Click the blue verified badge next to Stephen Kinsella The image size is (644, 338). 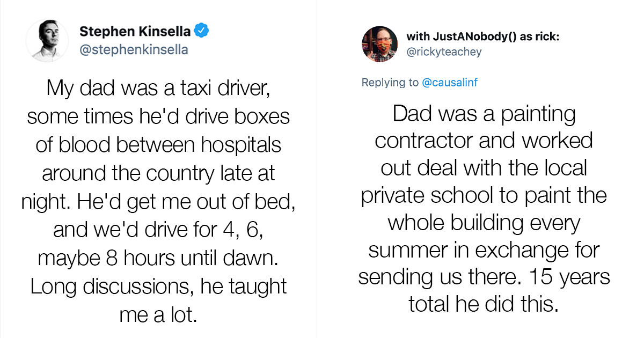tap(201, 31)
